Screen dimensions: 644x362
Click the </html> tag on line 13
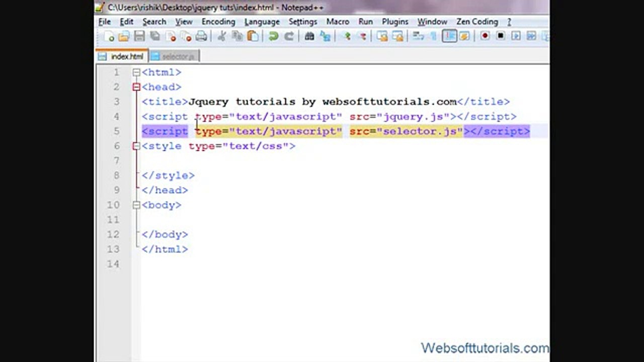pos(165,249)
